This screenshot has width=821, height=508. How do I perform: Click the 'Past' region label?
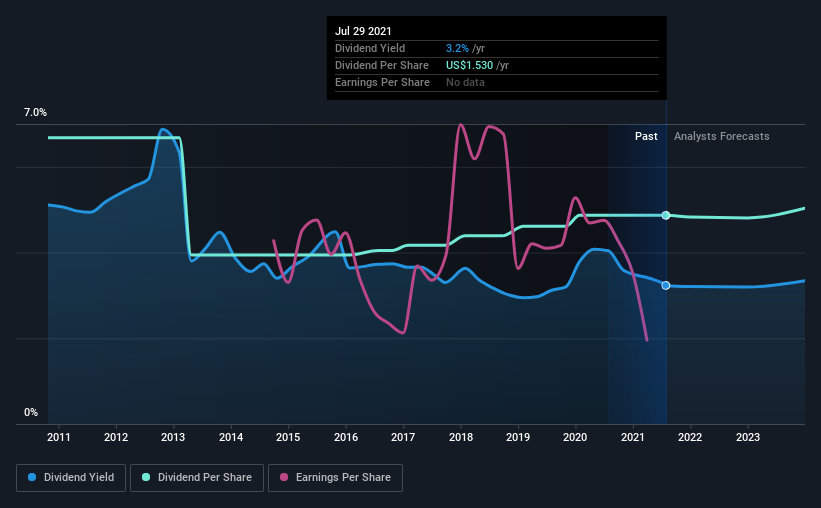(x=646, y=136)
